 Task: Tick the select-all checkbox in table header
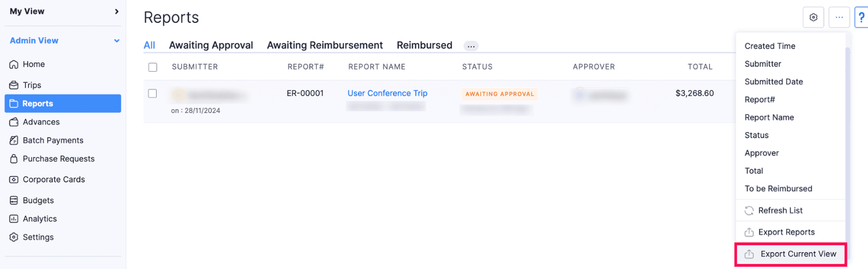(153, 67)
